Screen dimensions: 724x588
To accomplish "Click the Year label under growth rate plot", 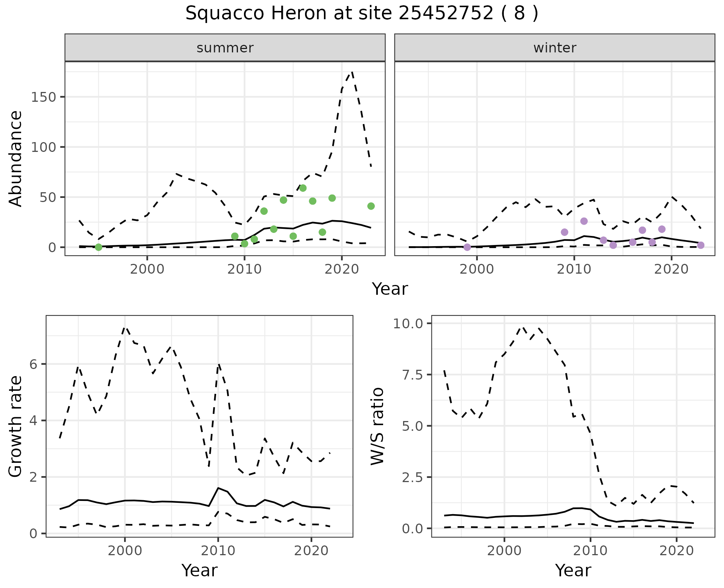I will [x=199, y=570].
